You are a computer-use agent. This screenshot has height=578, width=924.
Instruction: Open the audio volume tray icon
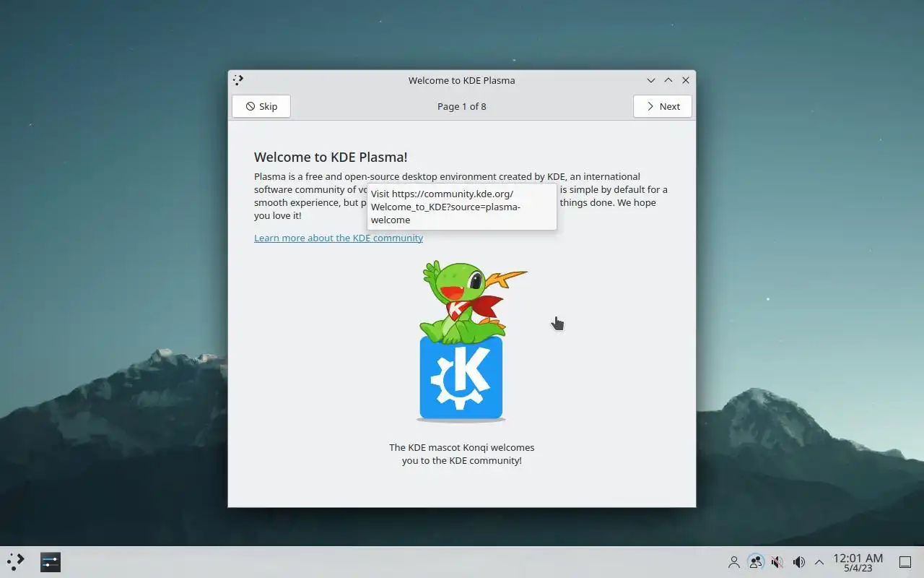pyautogui.click(x=798, y=562)
